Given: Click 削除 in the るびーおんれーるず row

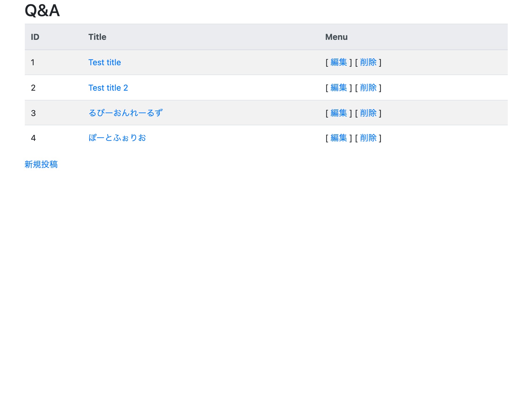Looking at the screenshot, I should [x=368, y=113].
